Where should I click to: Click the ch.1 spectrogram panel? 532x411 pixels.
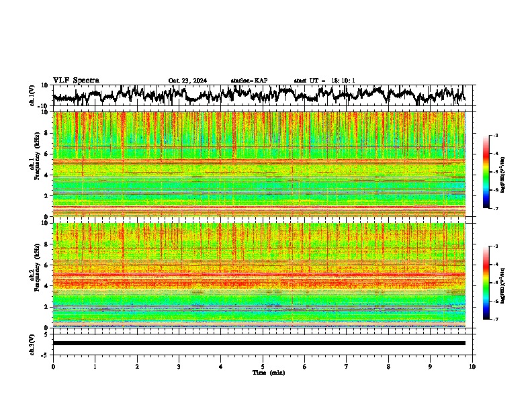(259, 164)
